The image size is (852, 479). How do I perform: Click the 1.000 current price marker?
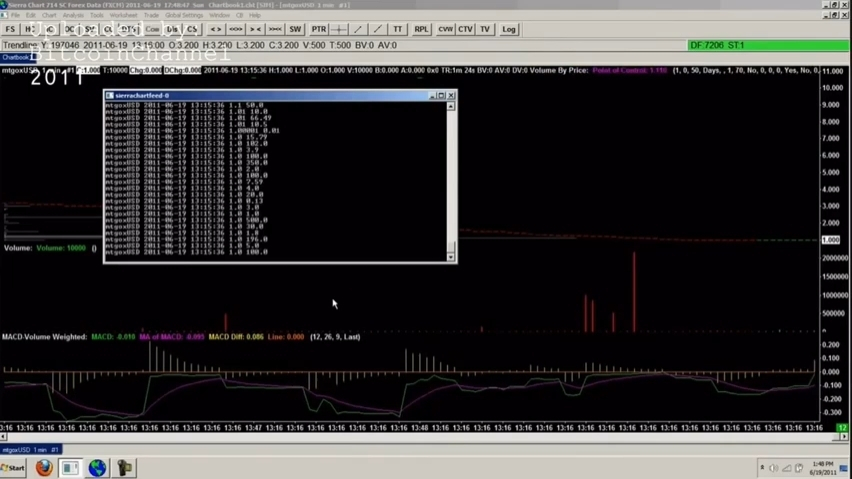[831, 240]
